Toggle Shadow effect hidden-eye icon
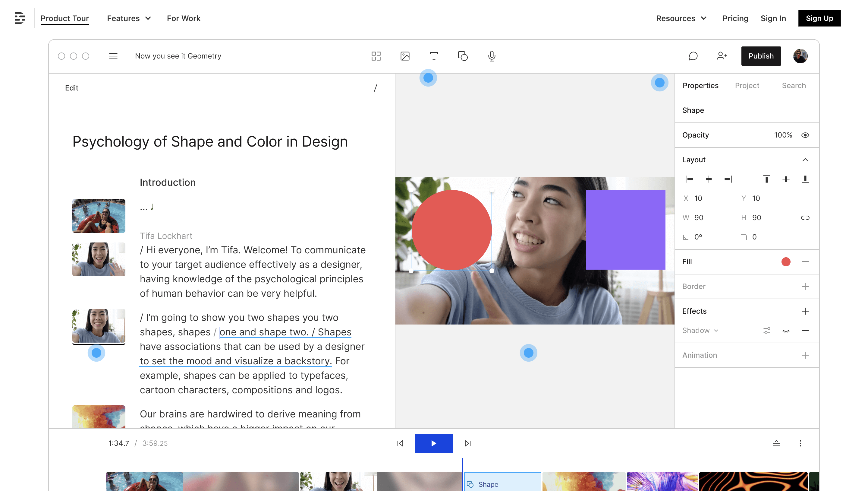Image resolution: width=868 pixels, height=491 pixels. tap(786, 331)
